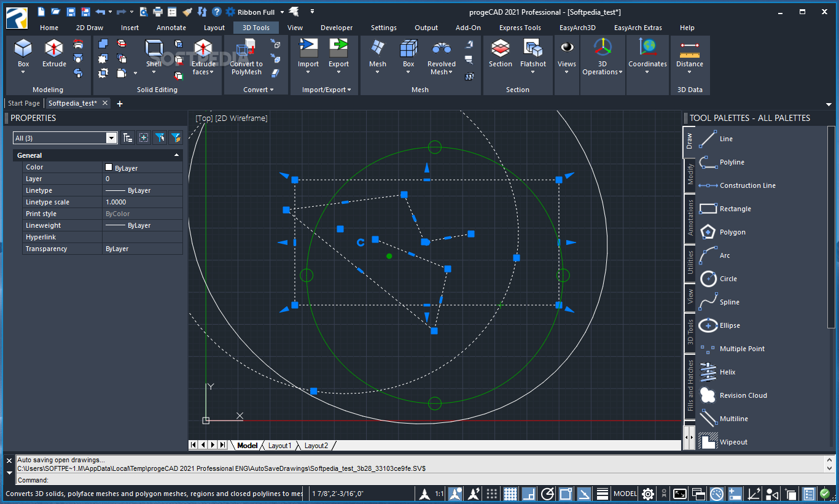
Task: Toggle entity snap in status bar
Action: [566, 494]
